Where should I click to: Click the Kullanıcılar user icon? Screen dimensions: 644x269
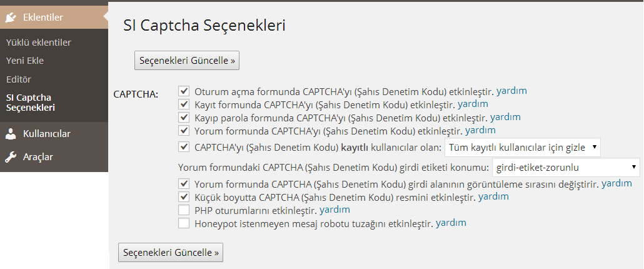[x=11, y=133]
